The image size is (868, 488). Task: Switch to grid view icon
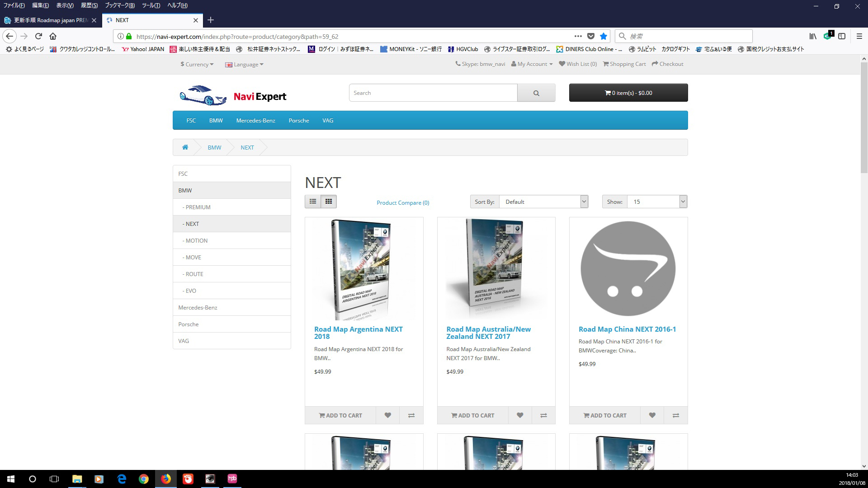[329, 202]
